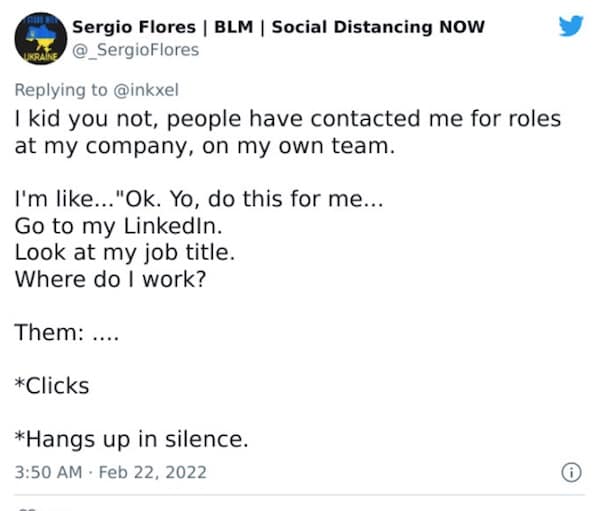600x511 pixels.
Task: Visit the @inkxel mention link
Action: click(x=144, y=90)
